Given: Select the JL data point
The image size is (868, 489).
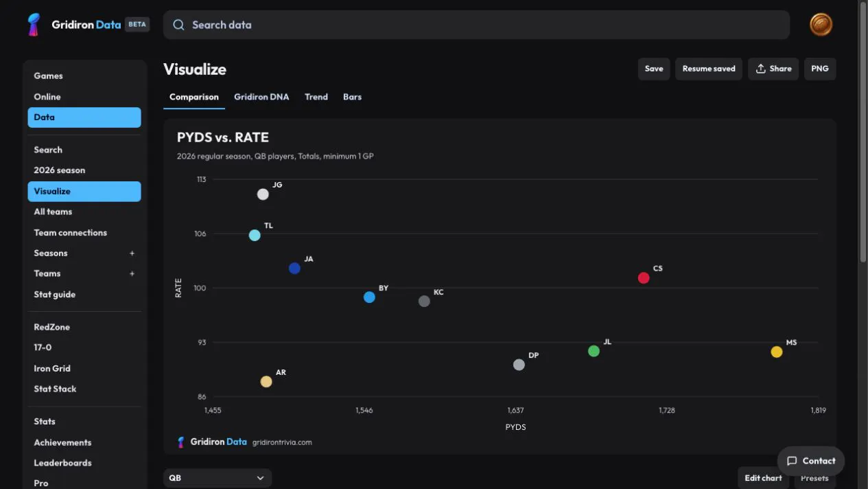Looking at the screenshot, I should pos(594,351).
